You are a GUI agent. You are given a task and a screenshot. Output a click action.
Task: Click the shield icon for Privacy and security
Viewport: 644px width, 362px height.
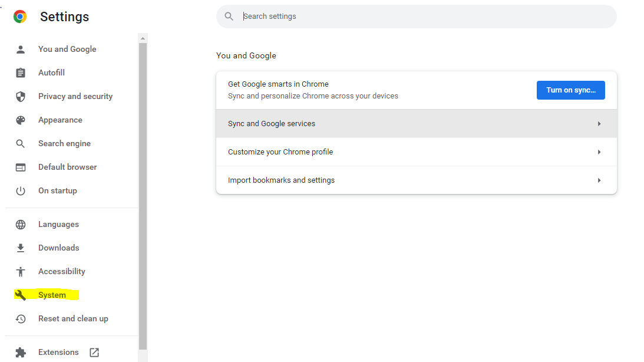[21, 97]
